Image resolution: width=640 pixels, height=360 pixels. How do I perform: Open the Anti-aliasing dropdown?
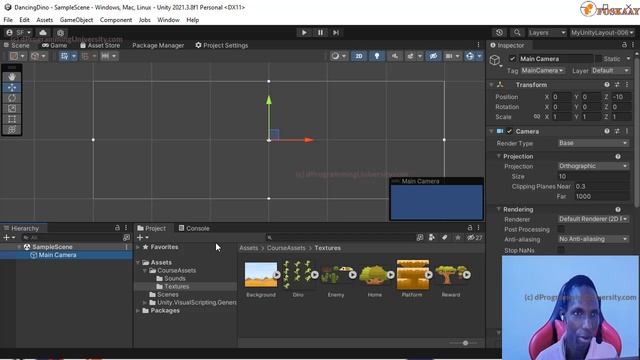(593, 239)
